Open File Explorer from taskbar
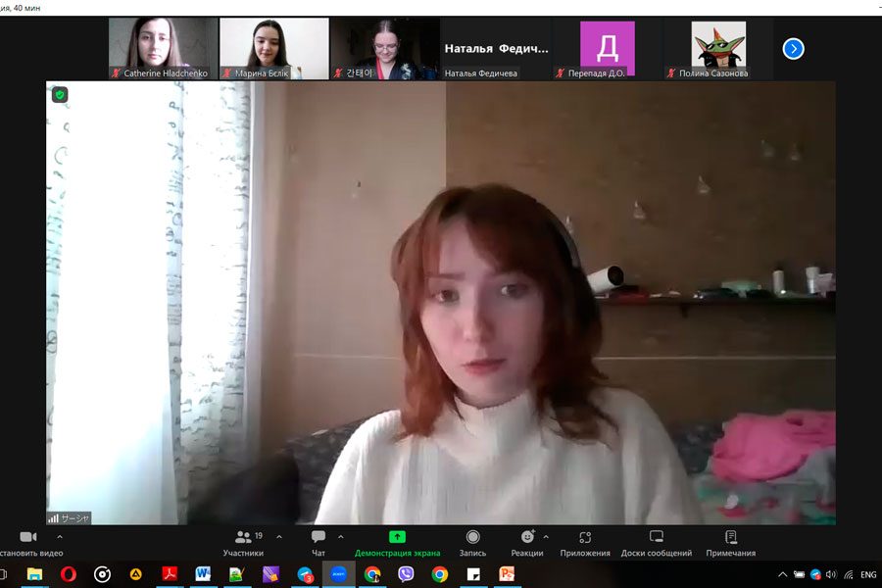The image size is (882, 588). point(34,574)
